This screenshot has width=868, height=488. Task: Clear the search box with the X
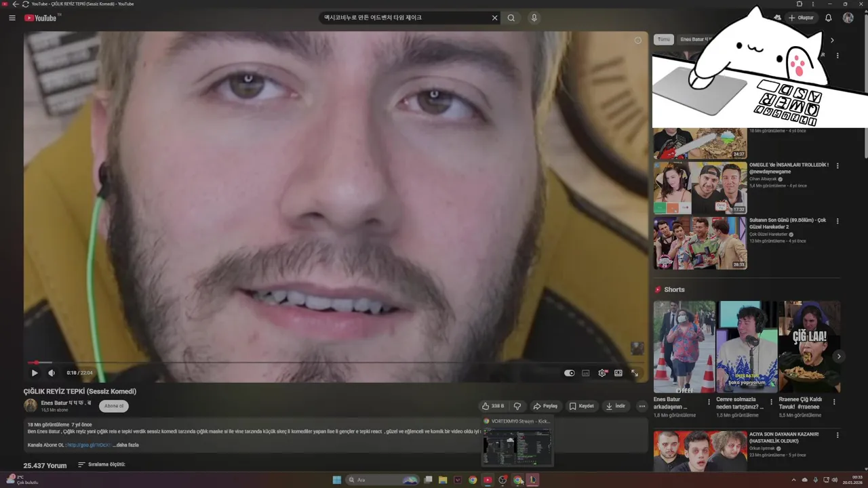495,18
